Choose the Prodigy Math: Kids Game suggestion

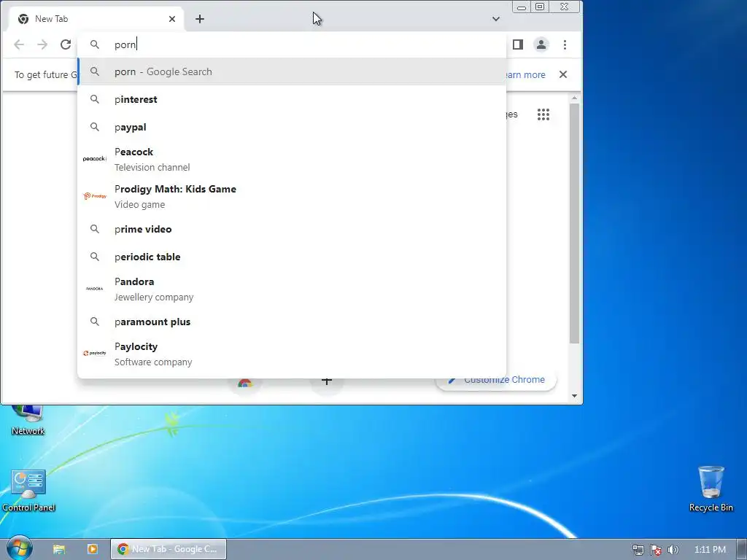tap(292, 196)
